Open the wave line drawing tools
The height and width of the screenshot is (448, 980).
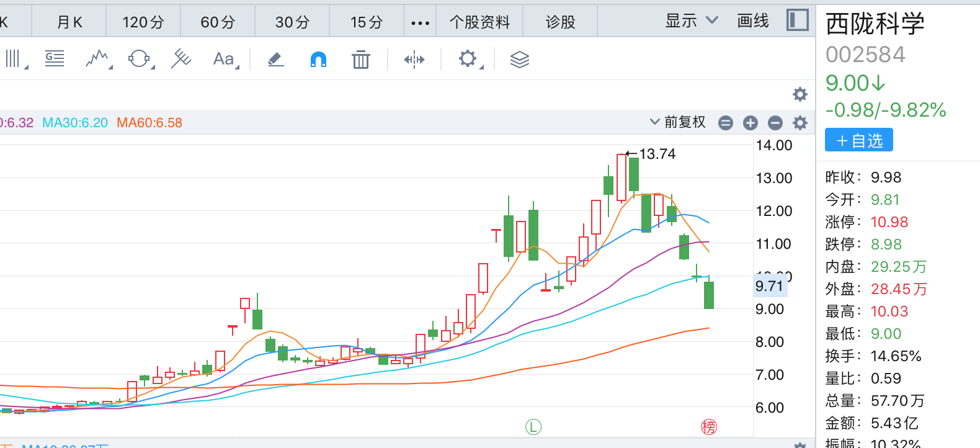97,60
